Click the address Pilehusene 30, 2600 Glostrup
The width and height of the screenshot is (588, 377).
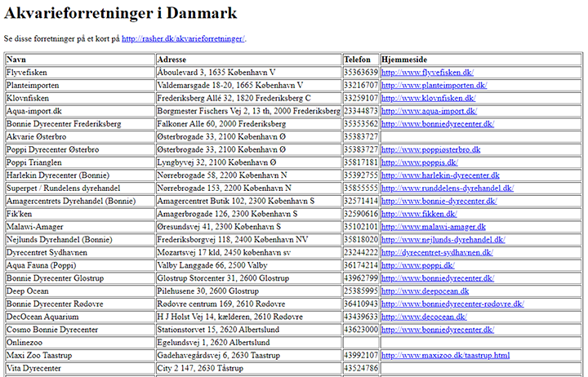click(207, 291)
